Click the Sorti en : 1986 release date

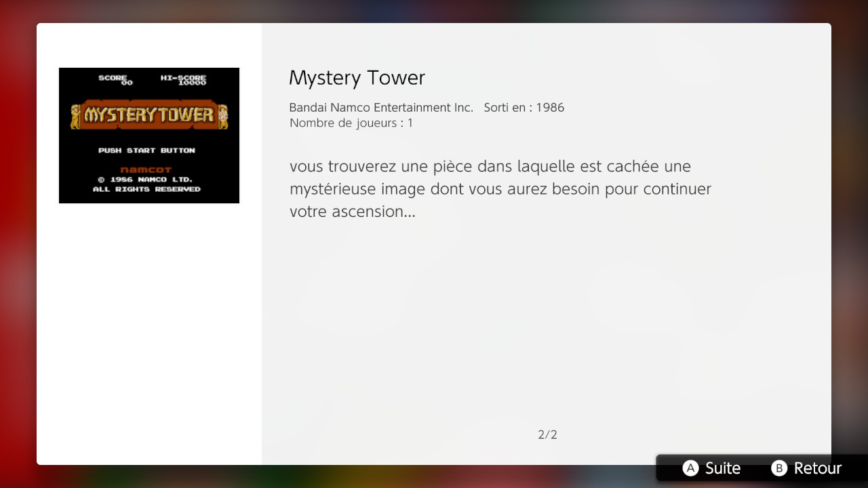click(x=524, y=107)
